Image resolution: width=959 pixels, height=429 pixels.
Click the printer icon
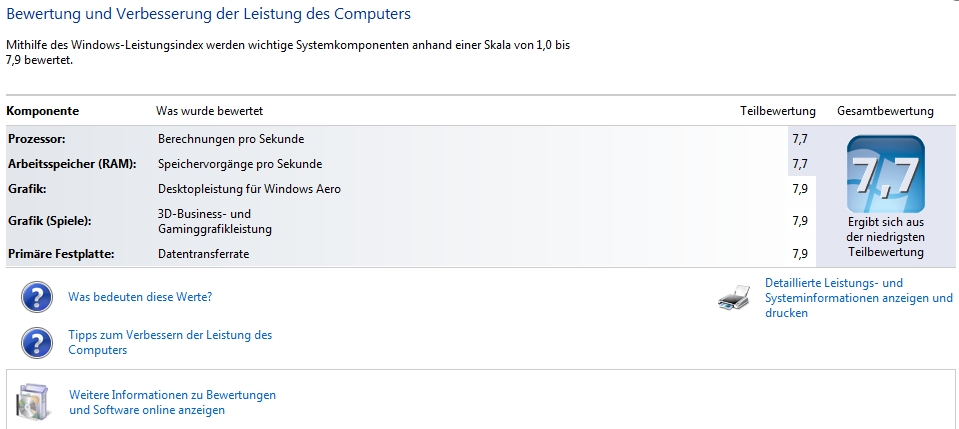tap(734, 297)
